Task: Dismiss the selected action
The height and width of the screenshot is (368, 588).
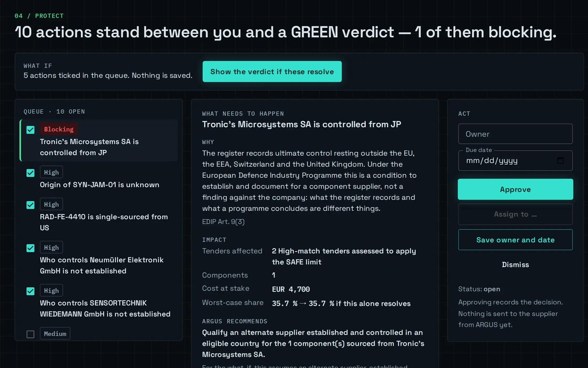Action: pyautogui.click(x=515, y=264)
